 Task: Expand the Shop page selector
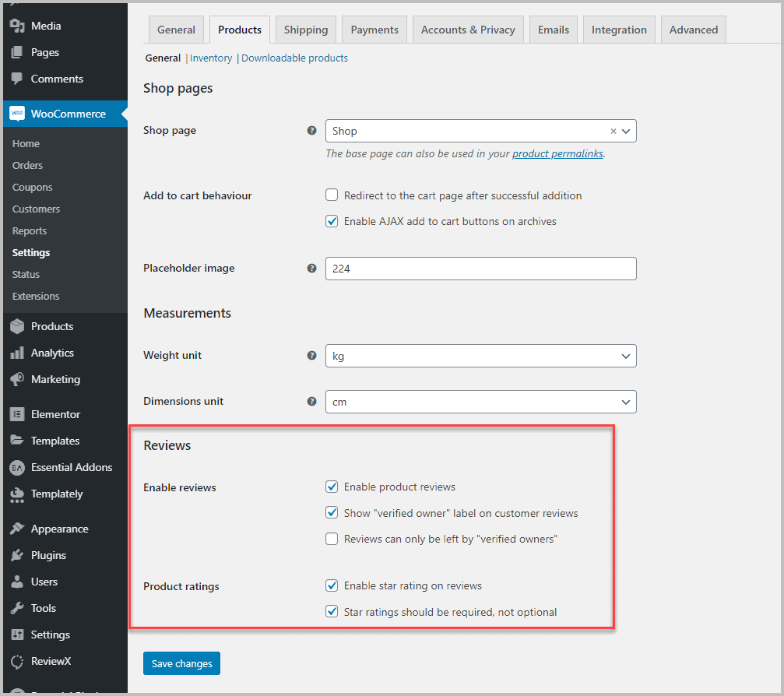(625, 131)
